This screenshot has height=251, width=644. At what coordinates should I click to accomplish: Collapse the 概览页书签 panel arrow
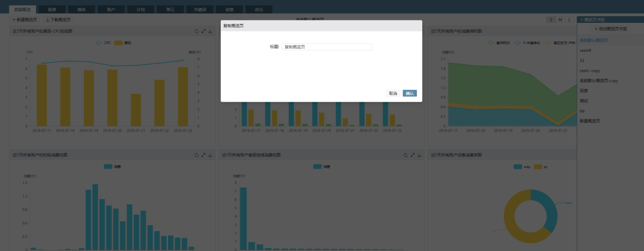582,19
